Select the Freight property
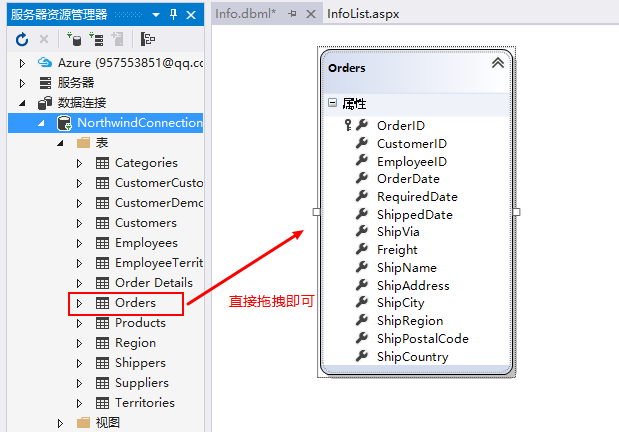This screenshot has width=619, height=432. [397, 250]
